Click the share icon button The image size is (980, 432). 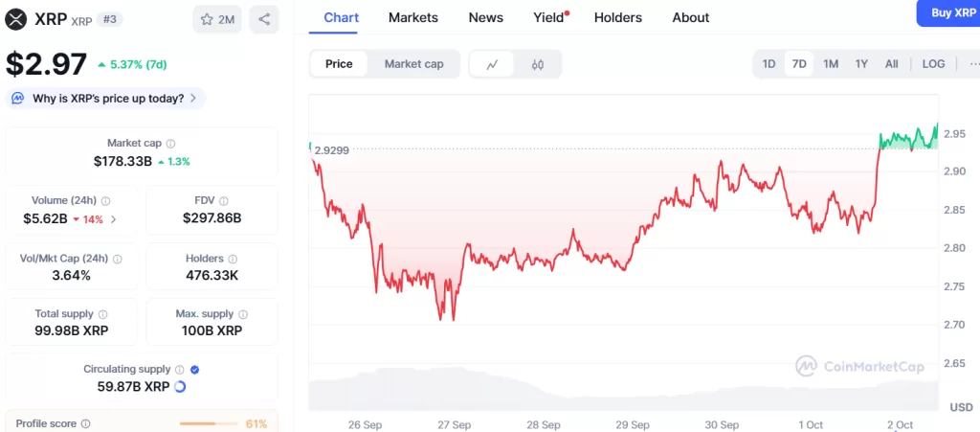pos(264,19)
